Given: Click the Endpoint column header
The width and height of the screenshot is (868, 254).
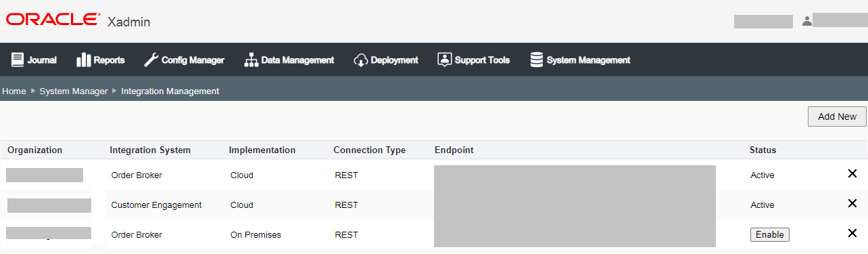Looking at the screenshot, I should pos(454,150).
